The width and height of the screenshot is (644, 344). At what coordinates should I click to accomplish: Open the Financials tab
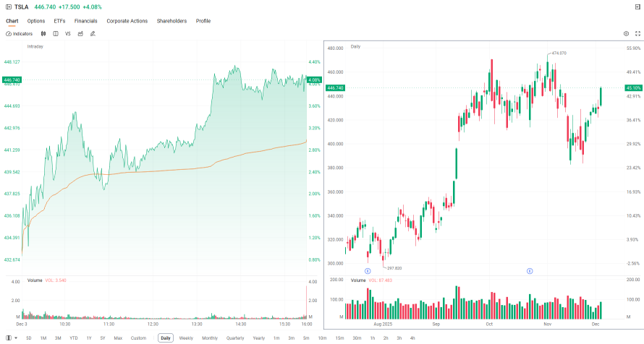pos(86,21)
